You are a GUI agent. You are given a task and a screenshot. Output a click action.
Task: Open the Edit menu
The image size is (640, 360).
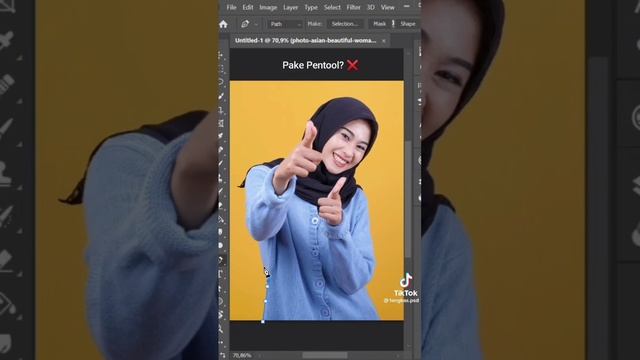pos(248,7)
